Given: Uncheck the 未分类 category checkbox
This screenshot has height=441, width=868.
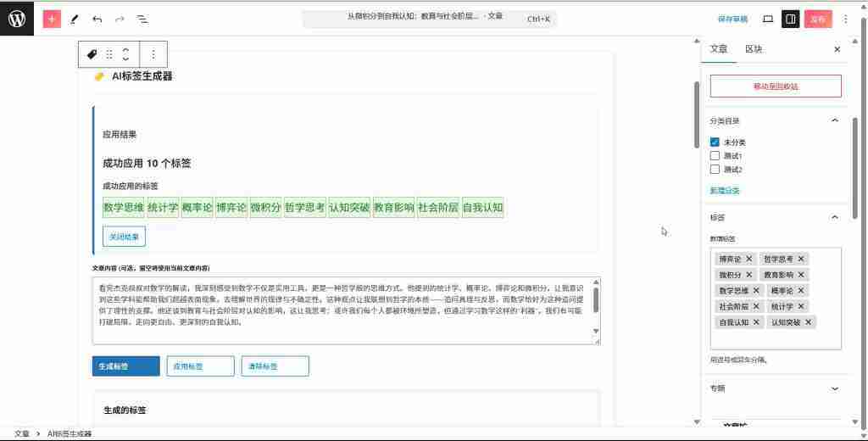Looking at the screenshot, I should pyautogui.click(x=715, y=142).
